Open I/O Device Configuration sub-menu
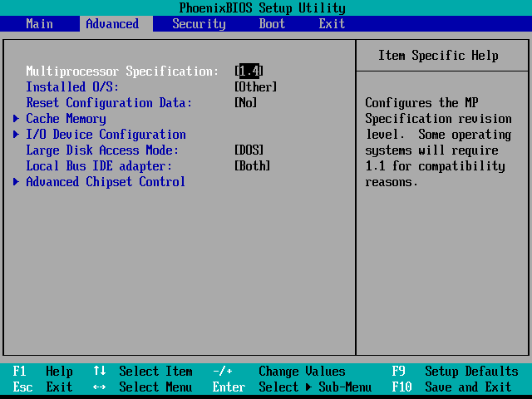Screen dimensions: 532x399 coord(106,135)
